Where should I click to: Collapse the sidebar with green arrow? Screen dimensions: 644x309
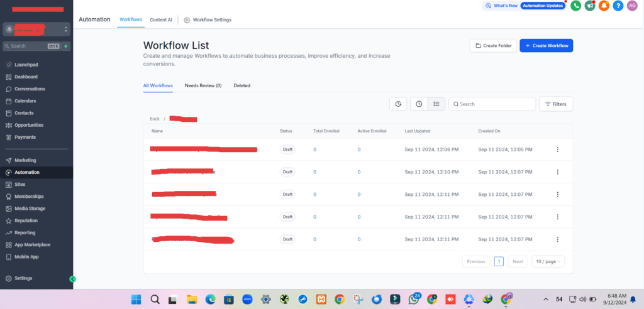[73, 279]
